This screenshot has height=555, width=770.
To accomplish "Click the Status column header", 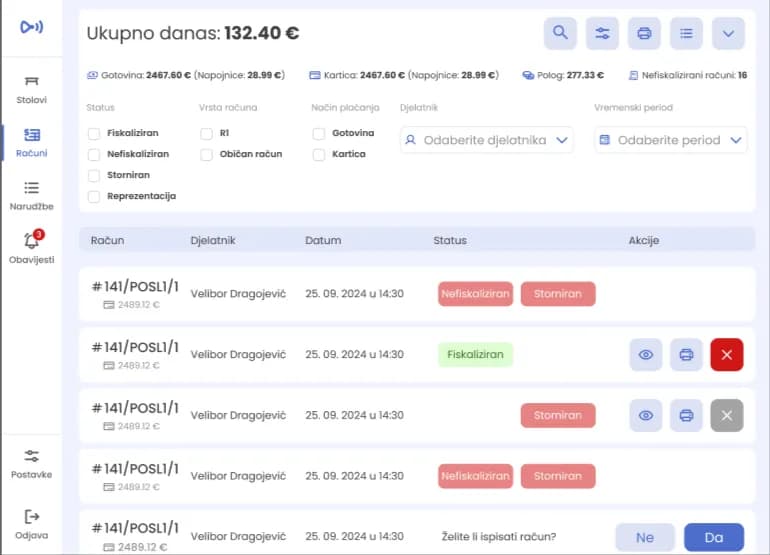I will tap(450, 240).
